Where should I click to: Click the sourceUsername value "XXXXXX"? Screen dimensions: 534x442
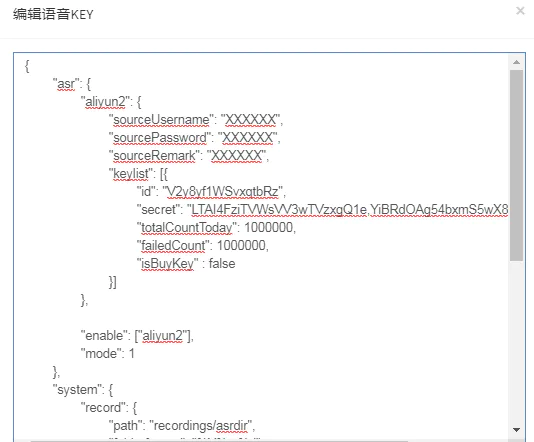pyautogui.click(x=251, y=120)
